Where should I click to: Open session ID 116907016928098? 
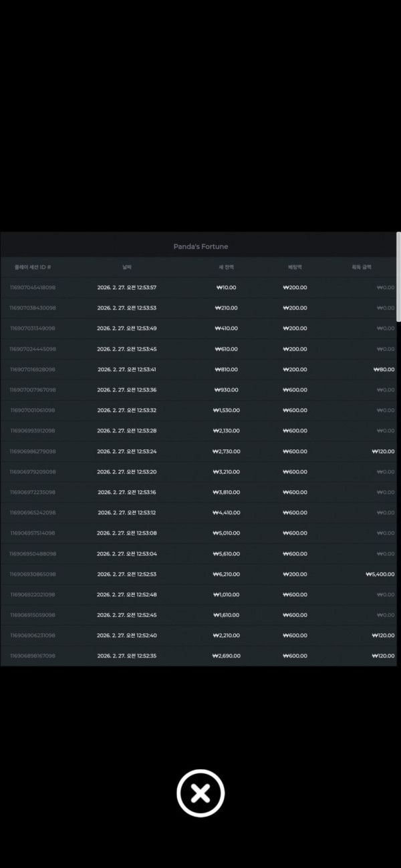(33, 369)
